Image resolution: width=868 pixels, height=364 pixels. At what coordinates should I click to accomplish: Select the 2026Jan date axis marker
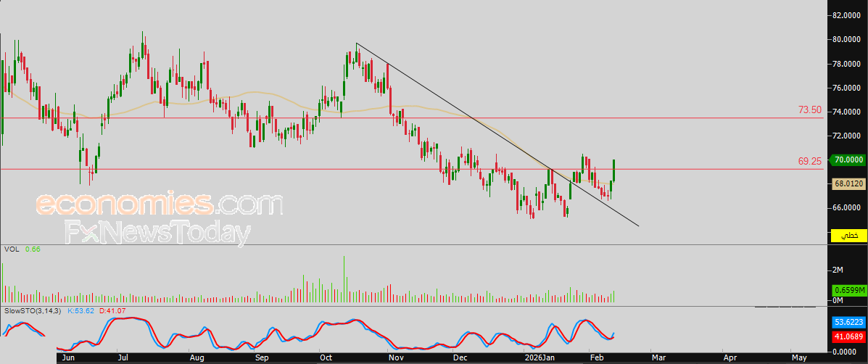click(x=539, y=358)
